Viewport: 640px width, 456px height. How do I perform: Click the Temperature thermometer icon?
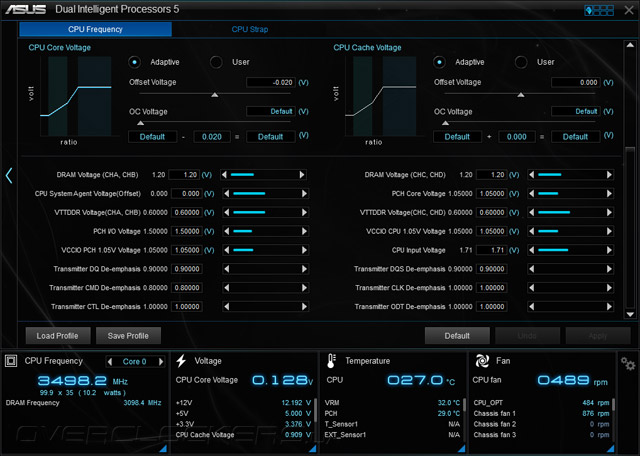331,361
